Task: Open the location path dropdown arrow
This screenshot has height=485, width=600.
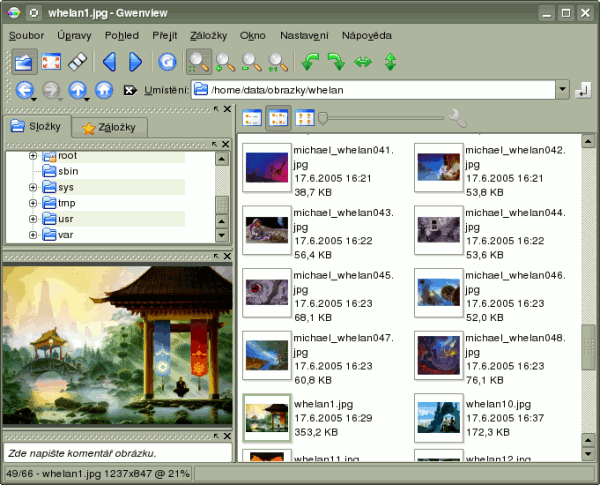Action: 562,90
